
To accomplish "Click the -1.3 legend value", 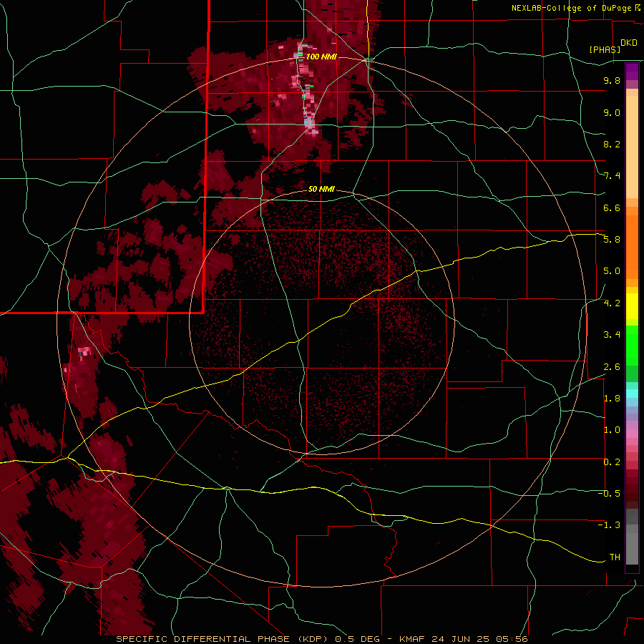I will [609, 525].
